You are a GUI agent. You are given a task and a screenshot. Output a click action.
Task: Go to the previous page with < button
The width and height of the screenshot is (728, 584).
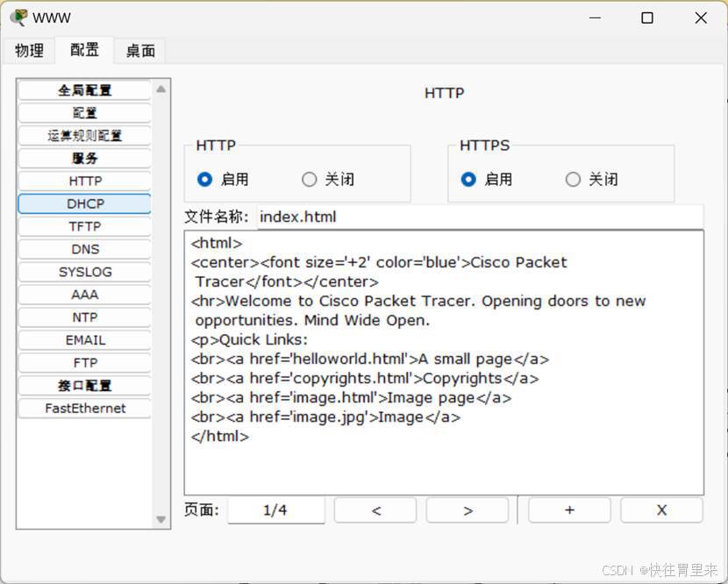click(375, 510)
